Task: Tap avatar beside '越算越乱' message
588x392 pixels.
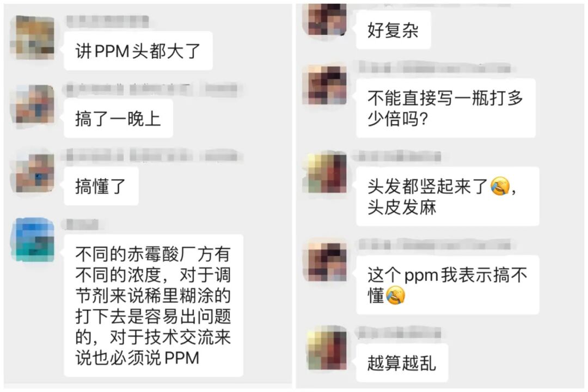Action: click(x=325, y=349)
